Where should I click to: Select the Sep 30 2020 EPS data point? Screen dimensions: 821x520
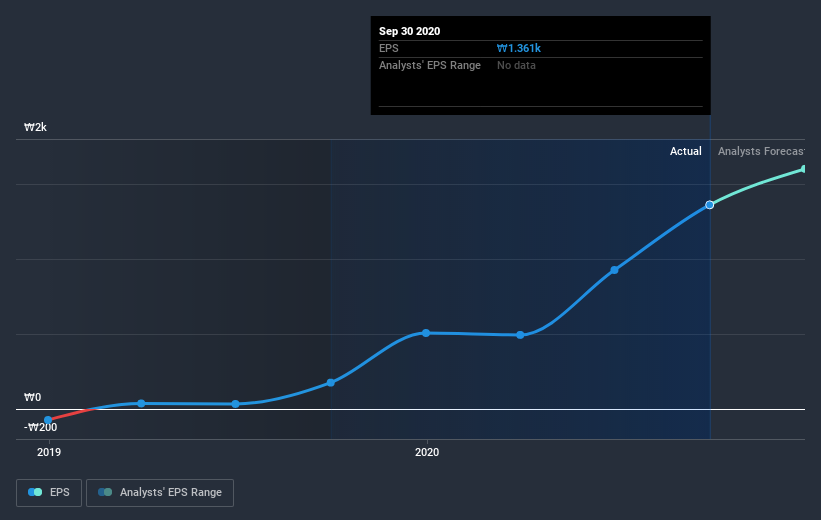click(x=709, y=205)
